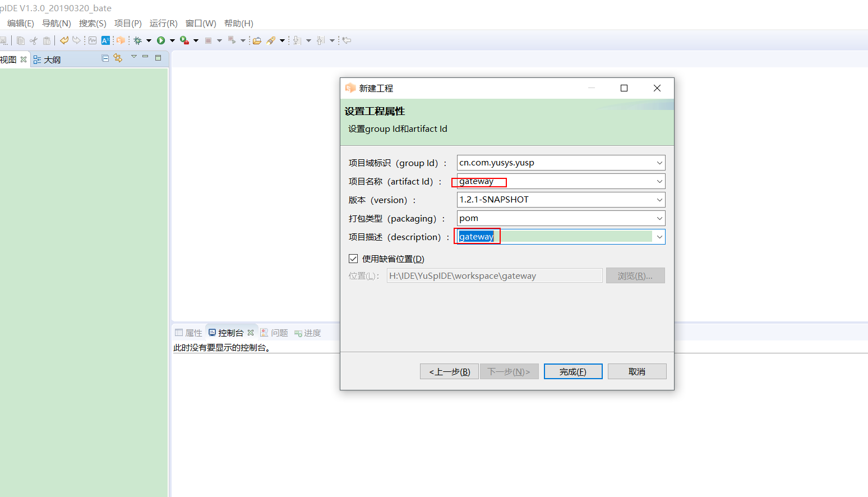868x497 pixels.
Task: Click the Open folder icon in toolbar
Action: (257, 40)
